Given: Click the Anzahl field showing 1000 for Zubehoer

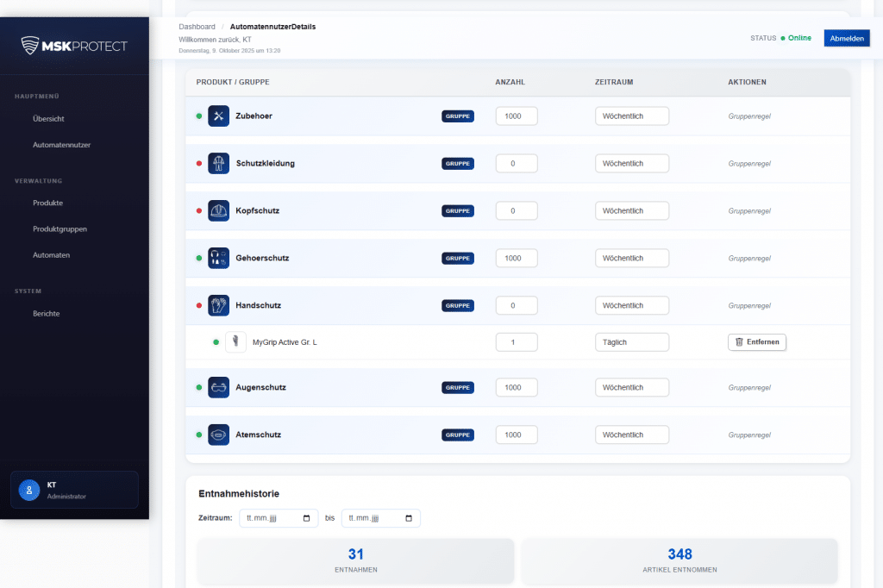Looking at the screenshot, I should [x=516, y=115].
